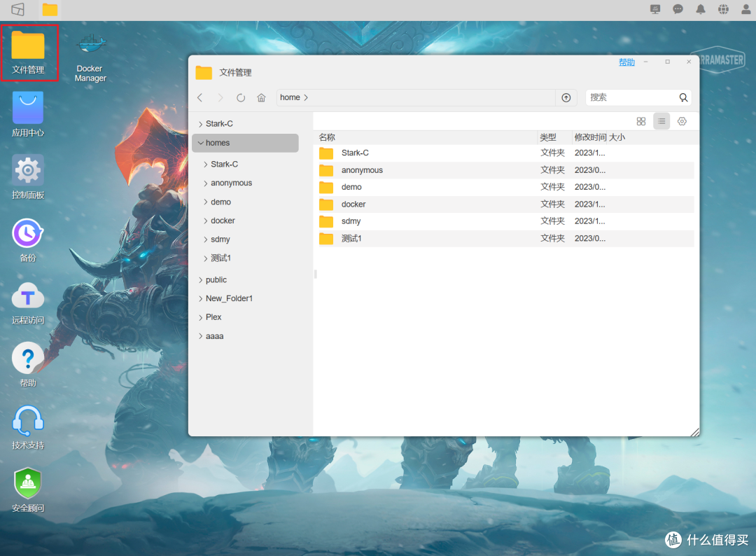756x556 pixels.
Task: Expand the public tree node
Action: click(x=201, y=279)
